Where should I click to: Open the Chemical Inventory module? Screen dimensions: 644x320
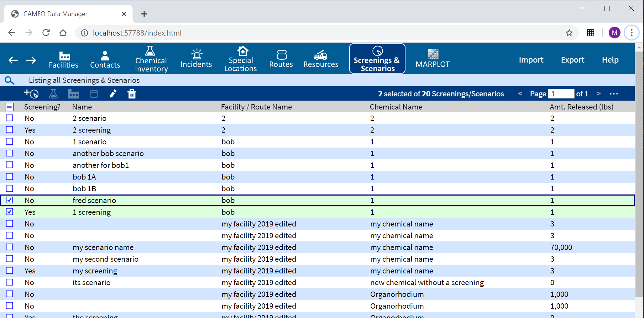coord(151,59)
